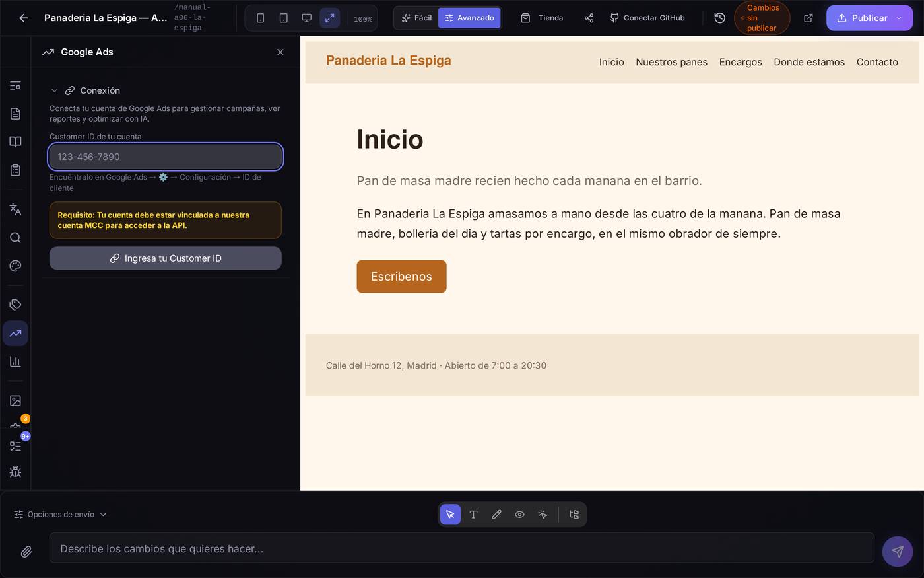Select the magic click sparkle tool
This screenshot has width=924, height=578.
point(543,515)
